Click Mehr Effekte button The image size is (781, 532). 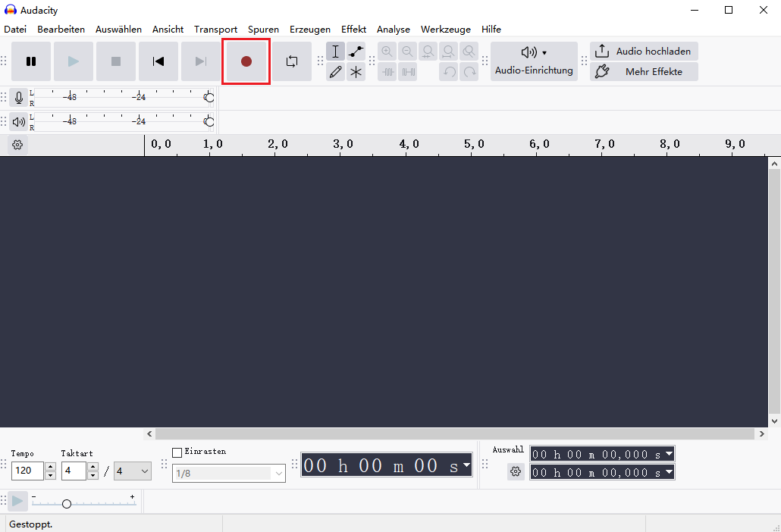(x=644, y=72)
